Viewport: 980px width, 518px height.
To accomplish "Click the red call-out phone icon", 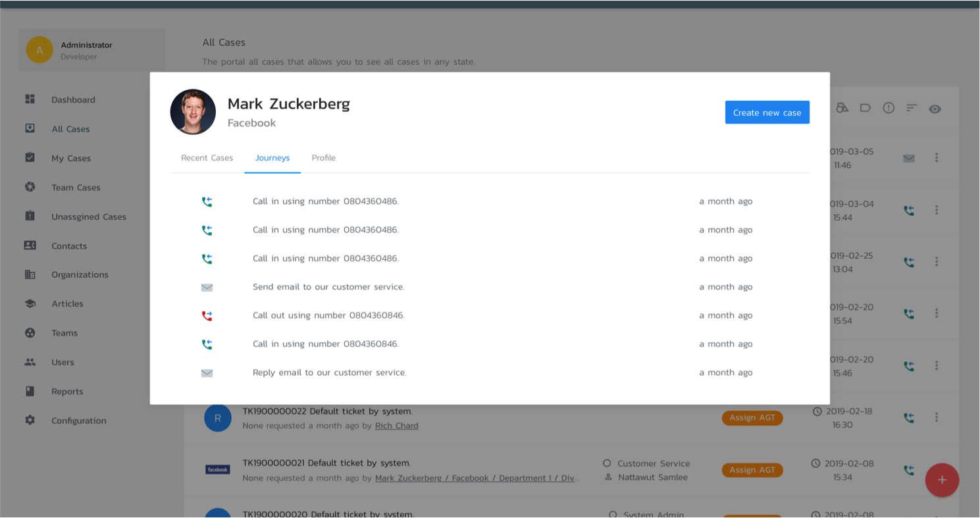I will 207,316.
